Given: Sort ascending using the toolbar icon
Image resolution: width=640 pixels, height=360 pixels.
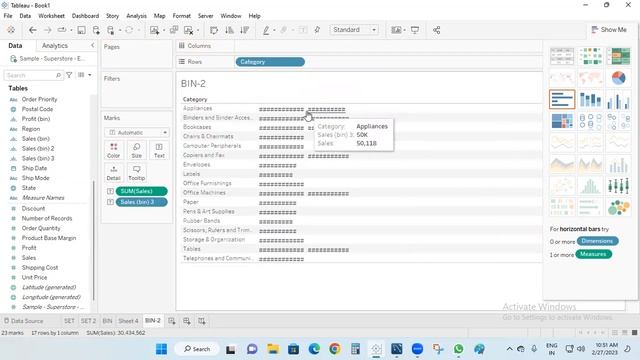Looking at the screenshot, I should tap(229, 30).
